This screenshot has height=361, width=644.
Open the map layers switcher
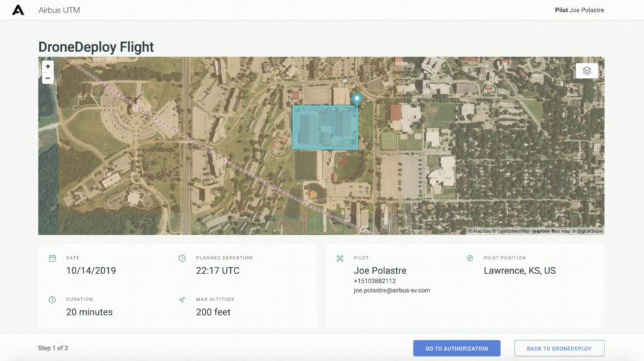[587, 70]
